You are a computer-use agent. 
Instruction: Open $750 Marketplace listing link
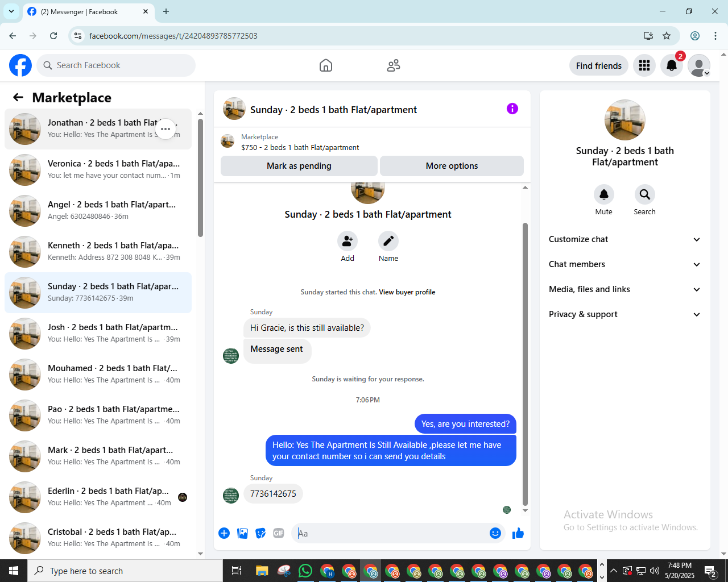pyautogui.click(x=300, y=147)
